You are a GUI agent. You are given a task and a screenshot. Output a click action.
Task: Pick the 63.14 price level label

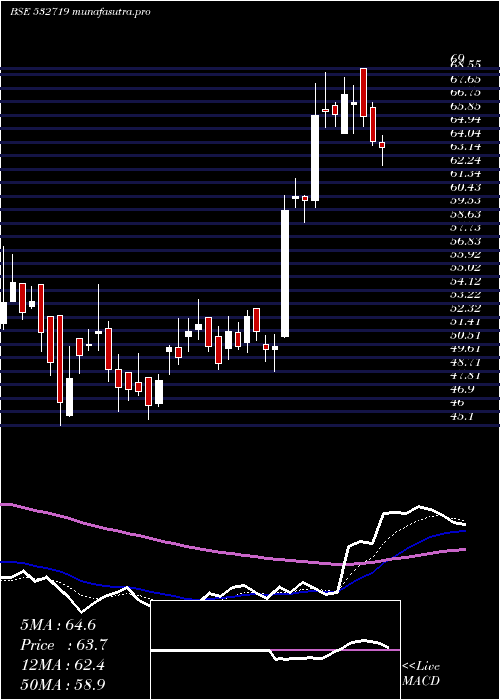pos(465,146)
